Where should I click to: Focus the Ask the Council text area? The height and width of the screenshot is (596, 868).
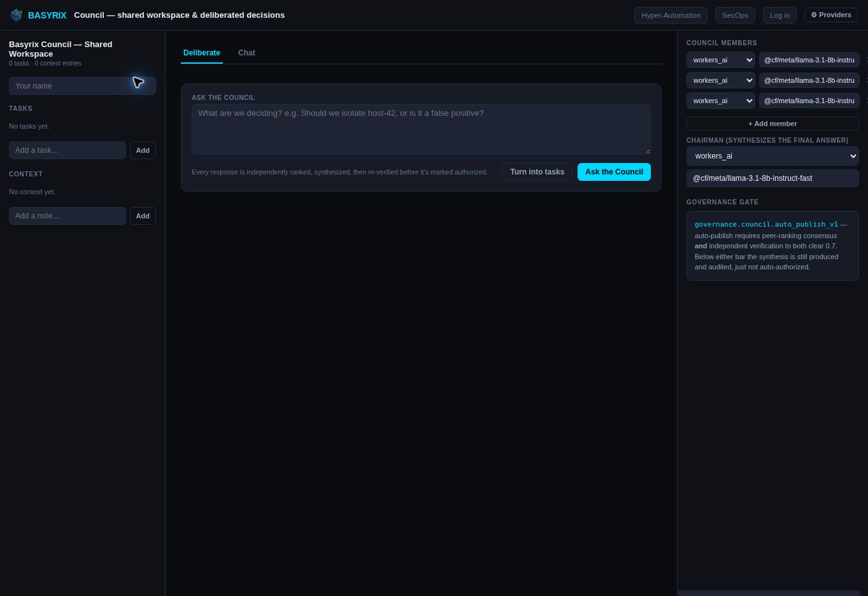[421, 129]
